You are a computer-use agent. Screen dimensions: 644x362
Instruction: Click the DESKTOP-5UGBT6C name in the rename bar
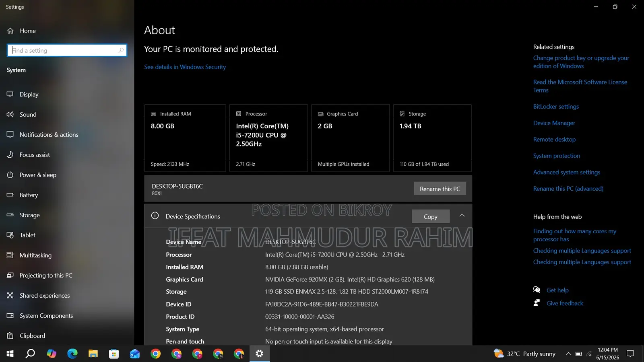[177, 186]
